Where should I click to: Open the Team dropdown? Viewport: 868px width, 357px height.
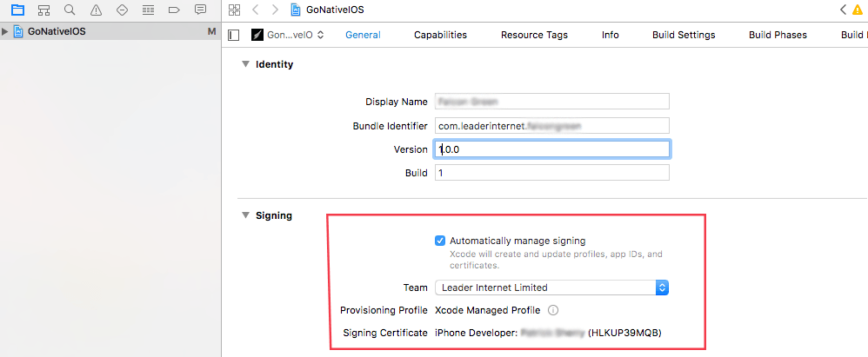552,288
